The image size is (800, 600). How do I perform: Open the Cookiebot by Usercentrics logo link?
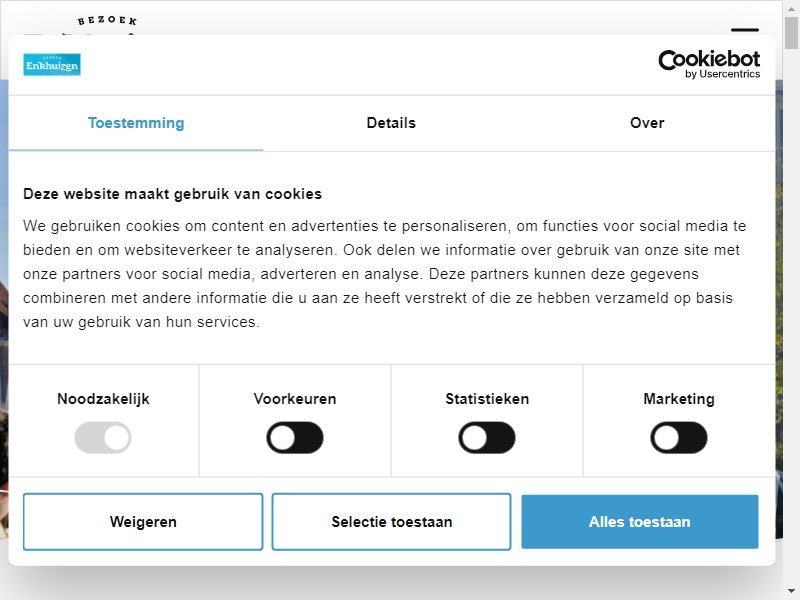coord(709,64)
